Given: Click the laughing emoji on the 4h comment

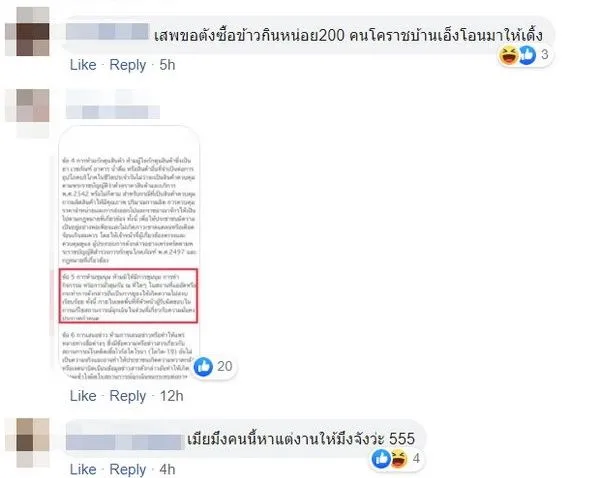Looking at the screenshot, I should [x=399, y=458].
